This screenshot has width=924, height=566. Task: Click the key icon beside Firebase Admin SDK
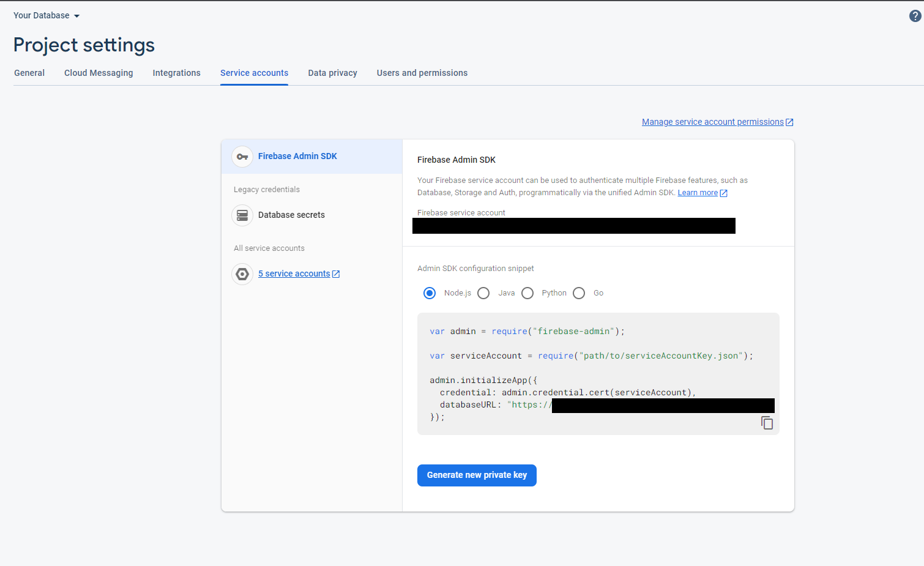pos(242,157)
